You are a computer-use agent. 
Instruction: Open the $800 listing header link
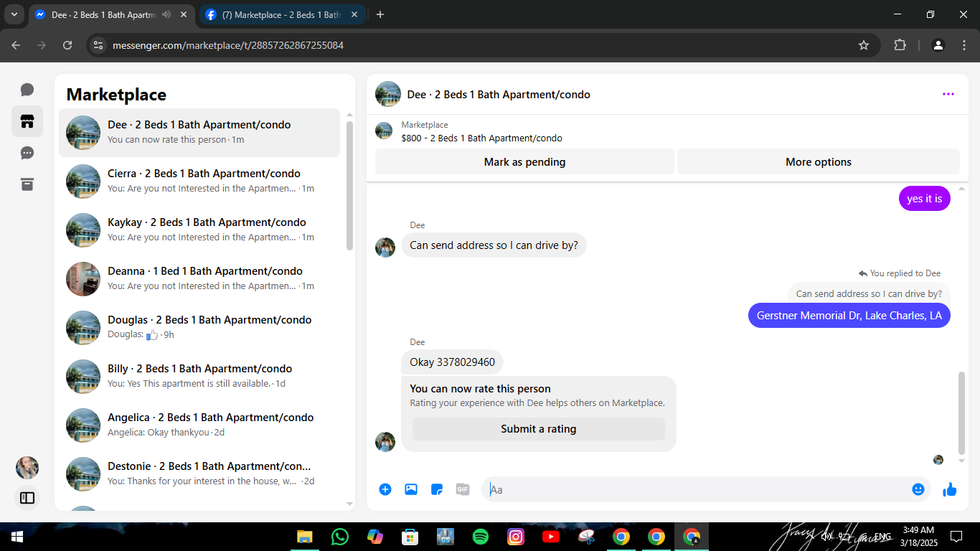pyautogui.click(x=481, y=138)
